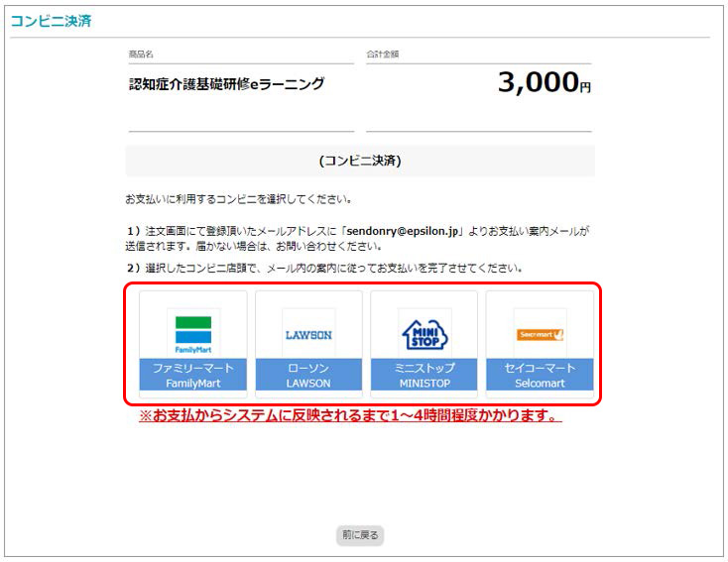
Task: Click the gray (コンビニ決済) section header
Action: tap(359, 160)
